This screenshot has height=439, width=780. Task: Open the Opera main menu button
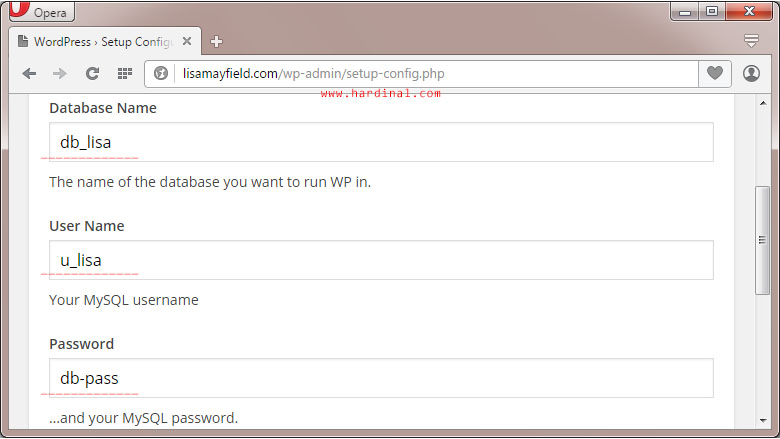[41, 11]
